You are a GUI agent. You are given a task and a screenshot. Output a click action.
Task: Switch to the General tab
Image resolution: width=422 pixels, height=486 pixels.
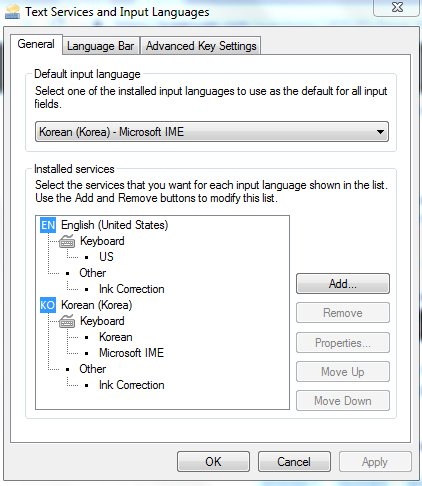point(36,44)
